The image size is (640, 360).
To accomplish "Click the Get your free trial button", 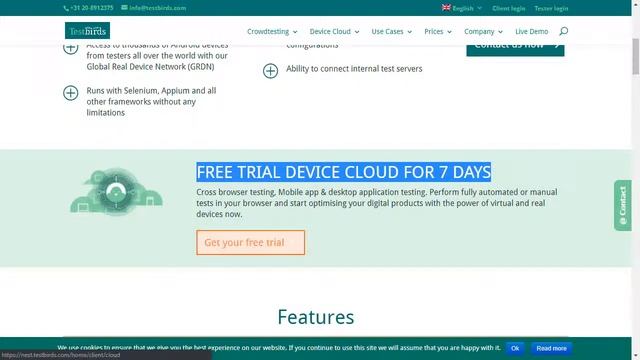I will pos(250,242).
